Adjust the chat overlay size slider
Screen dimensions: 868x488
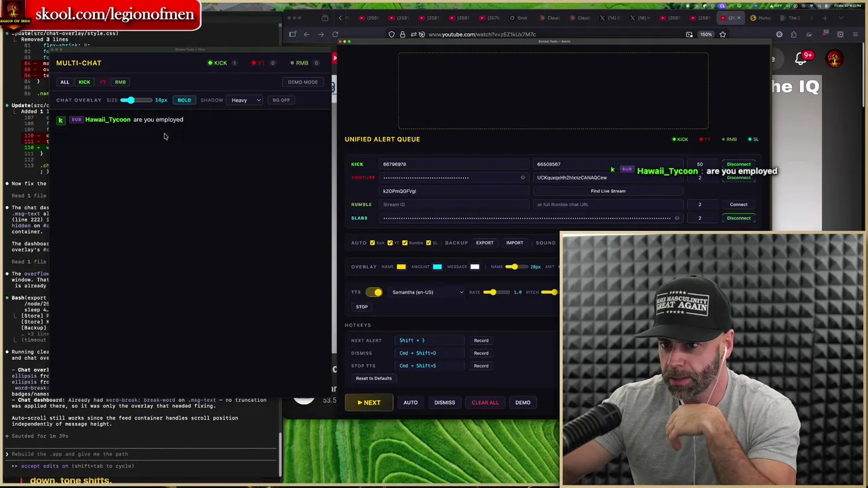[x=136, y=100]
